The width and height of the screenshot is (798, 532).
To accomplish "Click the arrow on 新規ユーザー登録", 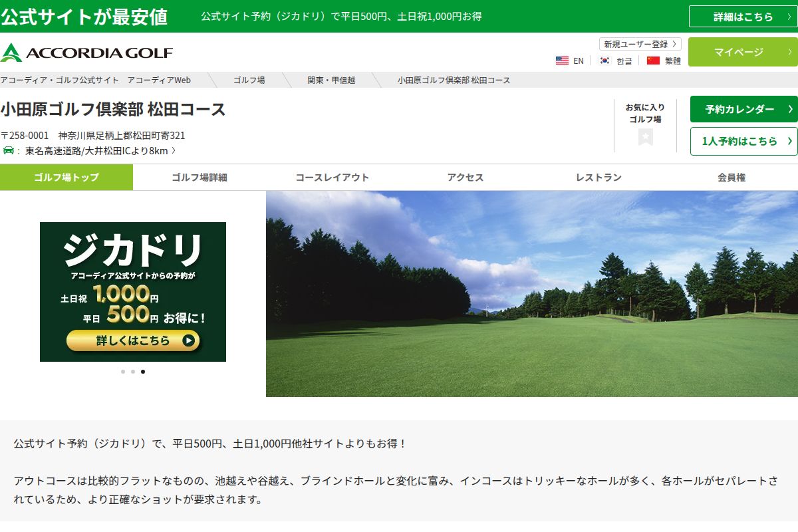I will pos(675,44).
